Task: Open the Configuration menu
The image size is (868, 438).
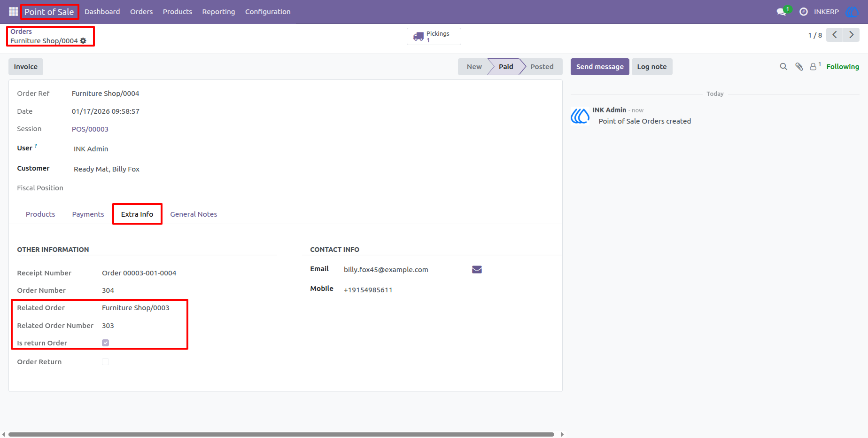Action: (x=268, y=12)
